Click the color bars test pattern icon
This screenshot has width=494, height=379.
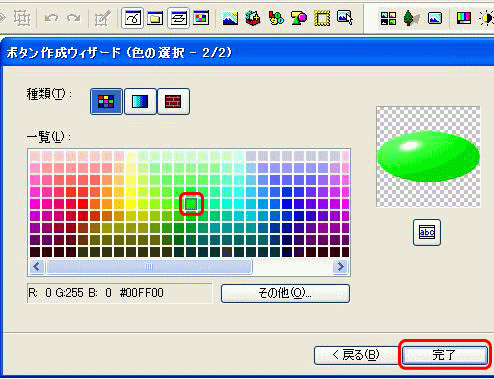(x=464, y=18)
